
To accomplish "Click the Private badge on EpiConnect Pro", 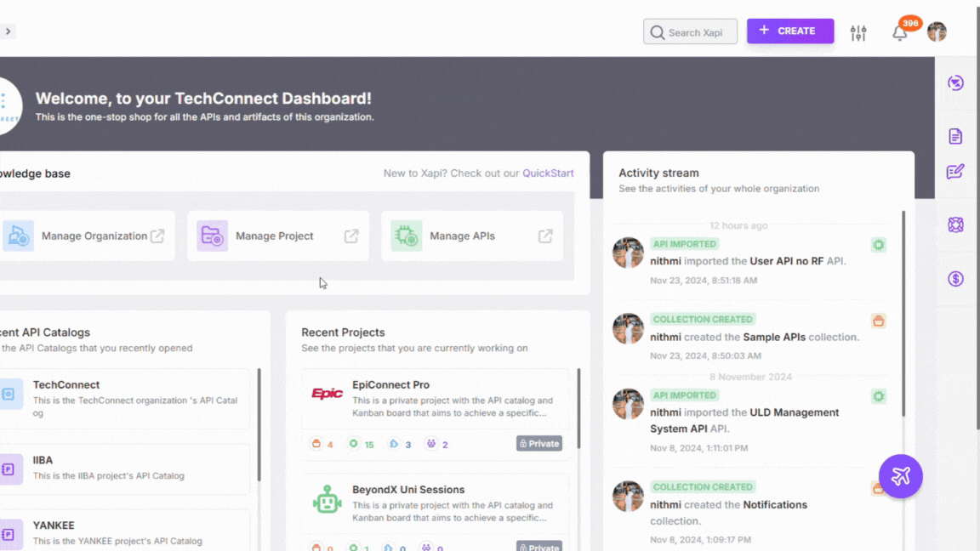I will 538,444.
